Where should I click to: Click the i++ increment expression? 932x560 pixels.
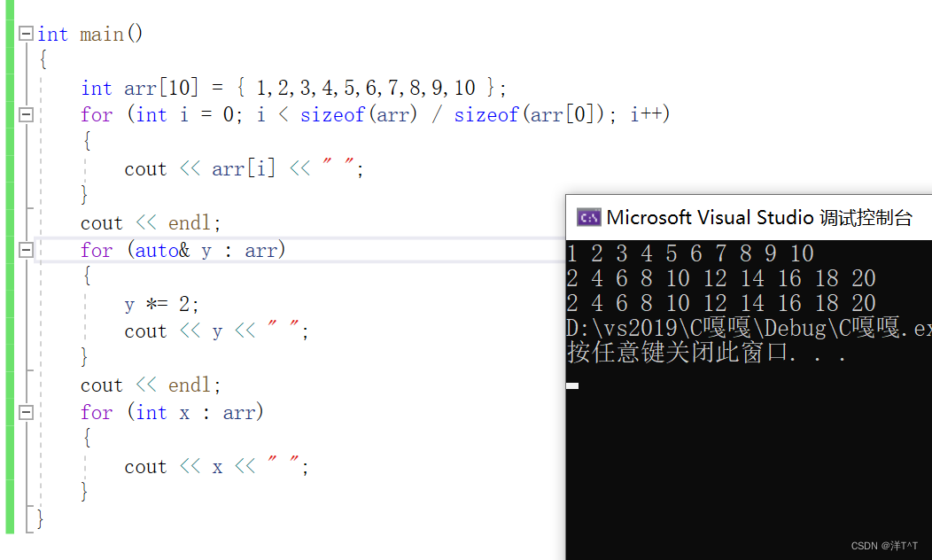tap(650, 114)
